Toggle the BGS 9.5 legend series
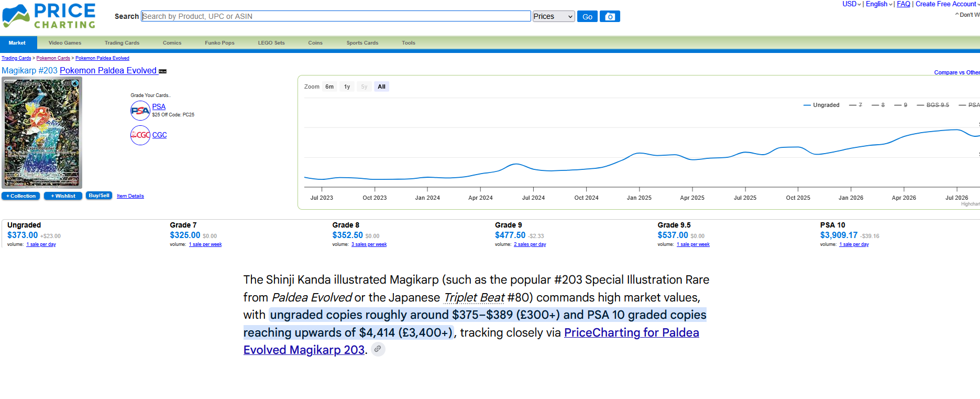Screen dimensions: 980x399 [933, 105]
